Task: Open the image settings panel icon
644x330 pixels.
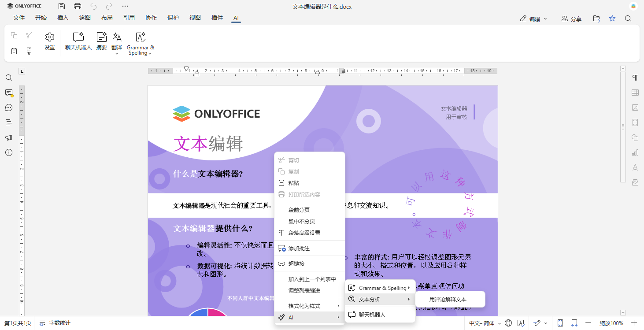Action: coord(635,108)
